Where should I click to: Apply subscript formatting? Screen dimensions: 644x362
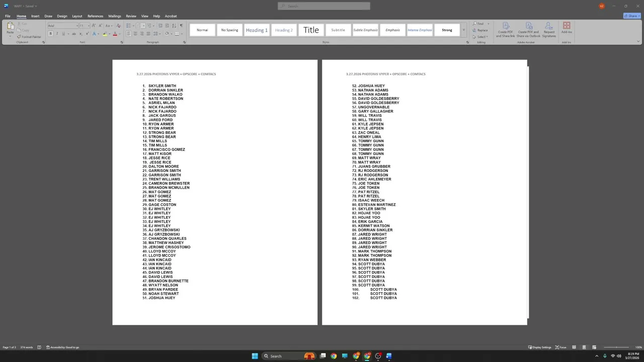pos(80,34)
